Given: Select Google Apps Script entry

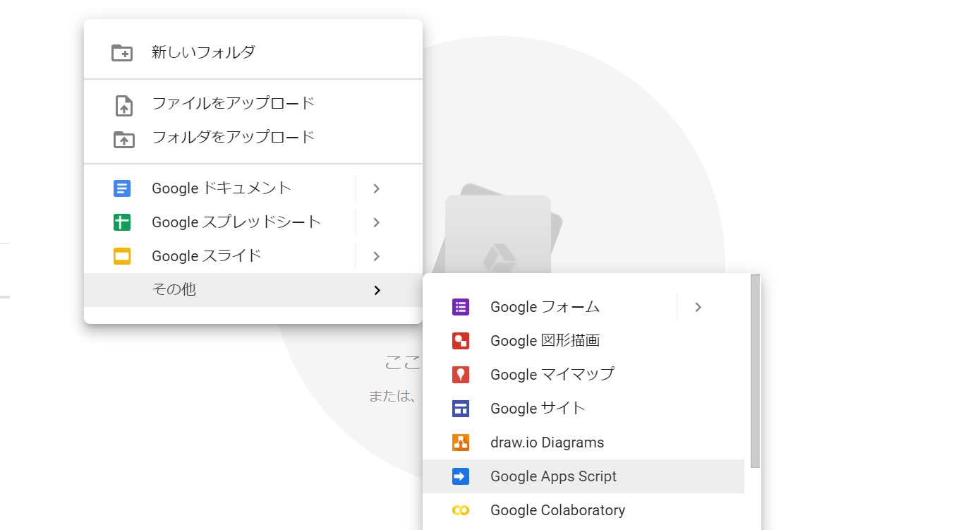Looking at the screenshot, I should tap(583, 476).
